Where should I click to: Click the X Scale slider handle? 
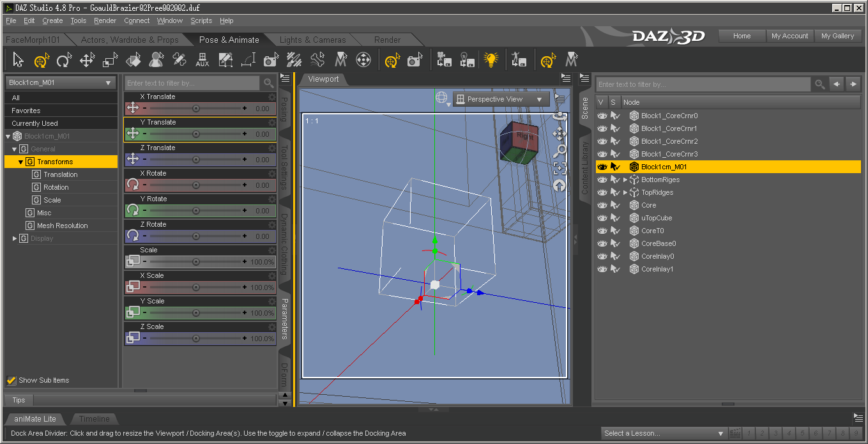click(x=196, y=287)
